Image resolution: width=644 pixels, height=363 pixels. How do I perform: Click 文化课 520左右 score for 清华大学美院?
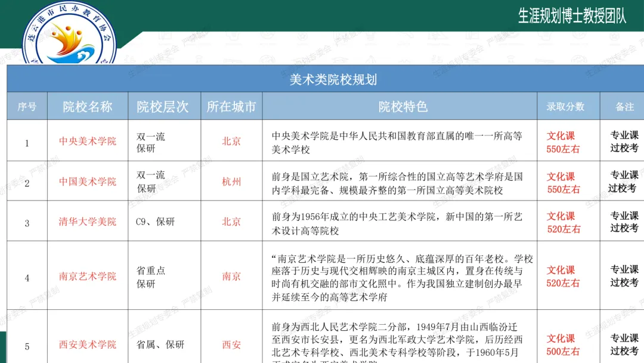tap(563, 223)
